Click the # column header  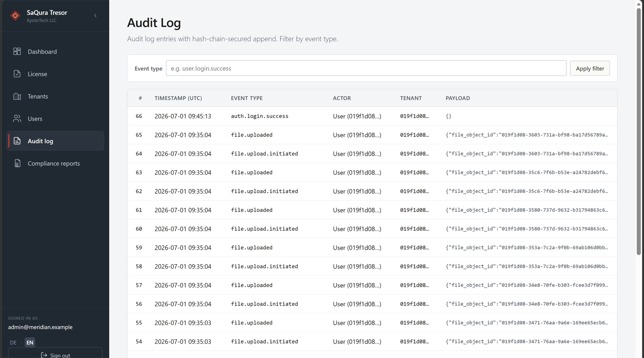pos(140,98)
